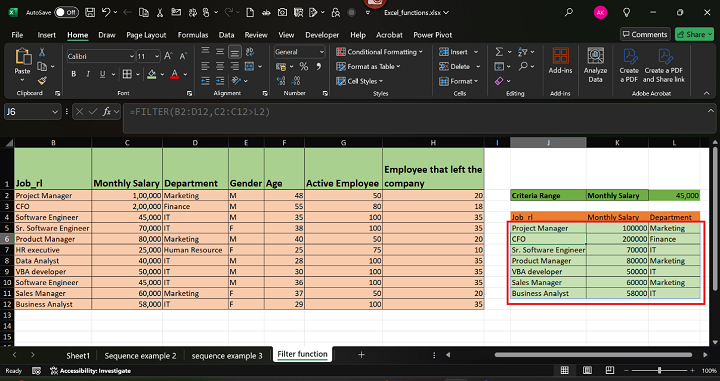This screenshot has width=720, height=381.
Task: Open the Conditional Formatting dropdown
Action: coord(379,52)
